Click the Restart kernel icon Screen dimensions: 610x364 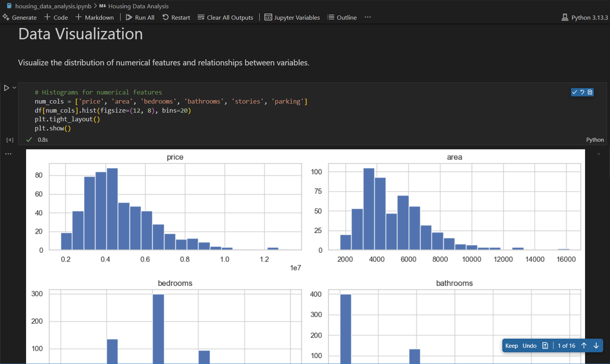pos(165,17)
